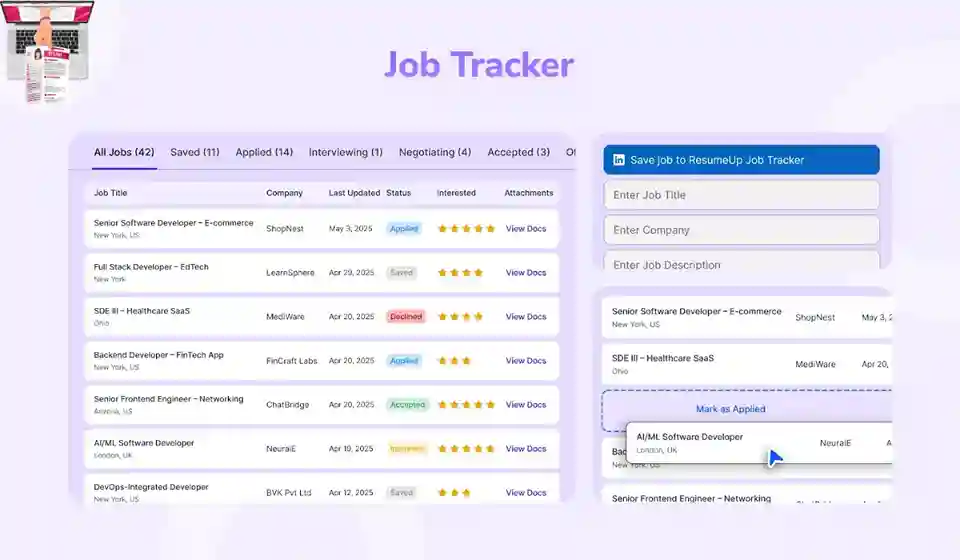Viewport: 960px width, 560px height.
Task: Select Backend Developer – FinTech App job title
Action: [x=158, y=355]
